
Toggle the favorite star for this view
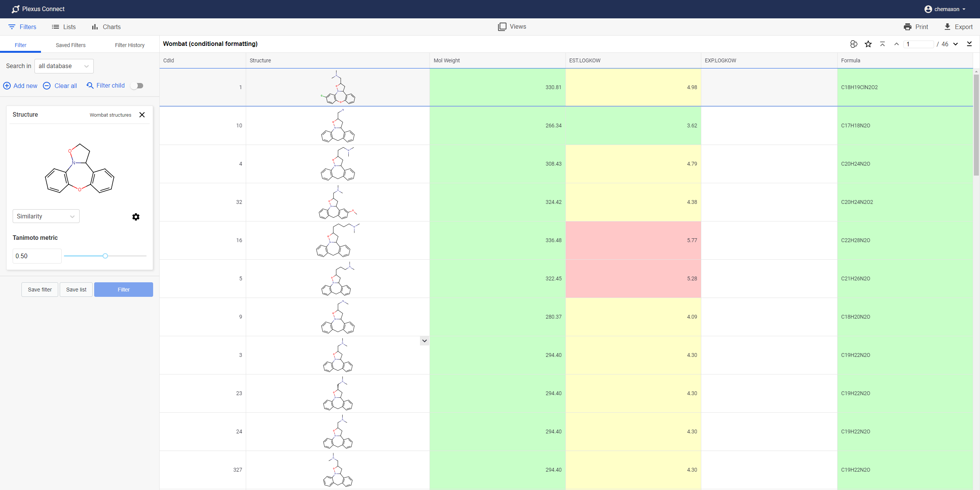(868, 44)
